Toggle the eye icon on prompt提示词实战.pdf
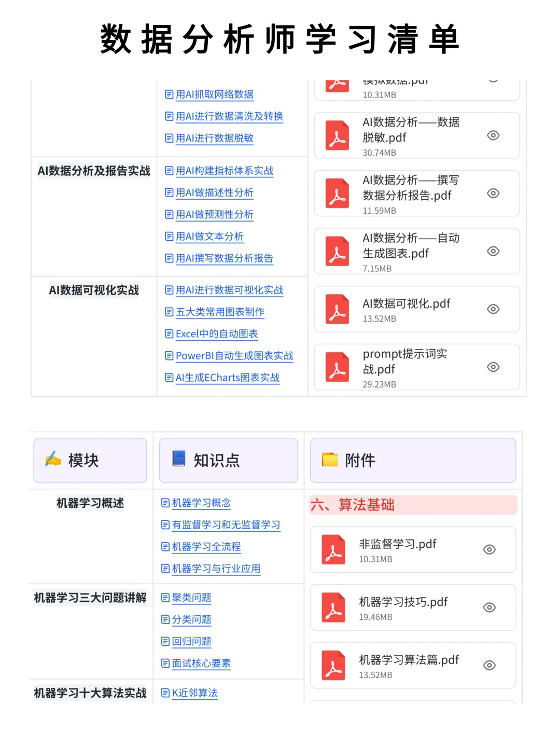This screenshot has width=560, height=747. coord(493,367)
